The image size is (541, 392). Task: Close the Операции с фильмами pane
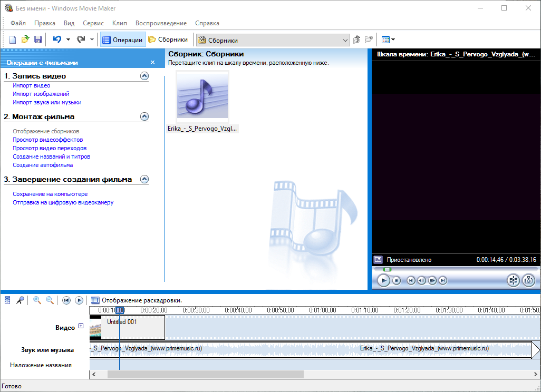click(x=152, y=62)
